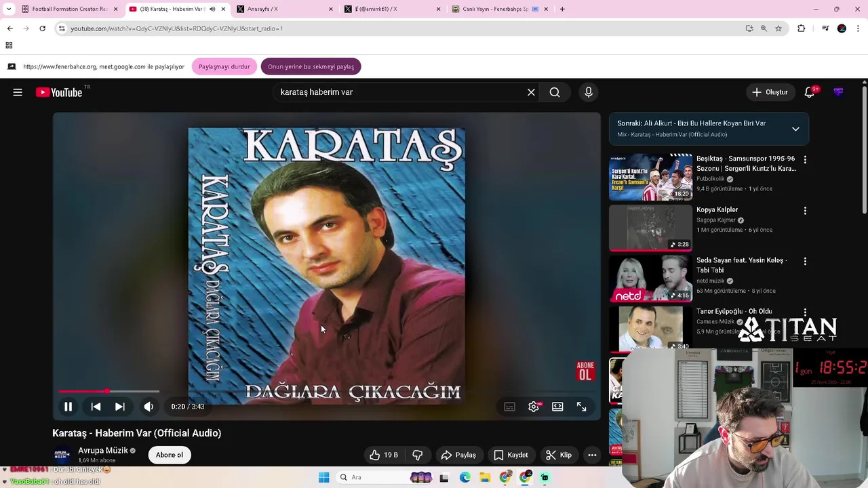This screenshot has width=868, height=488.
Task: Click Oluştur create button
Action: click(770, 92)
